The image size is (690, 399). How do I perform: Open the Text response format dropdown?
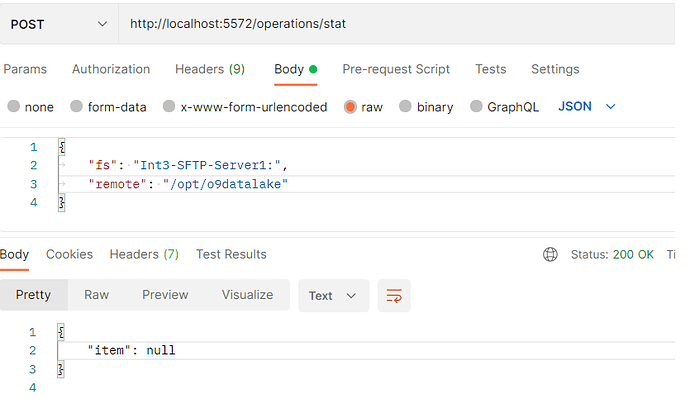point(333,296)
